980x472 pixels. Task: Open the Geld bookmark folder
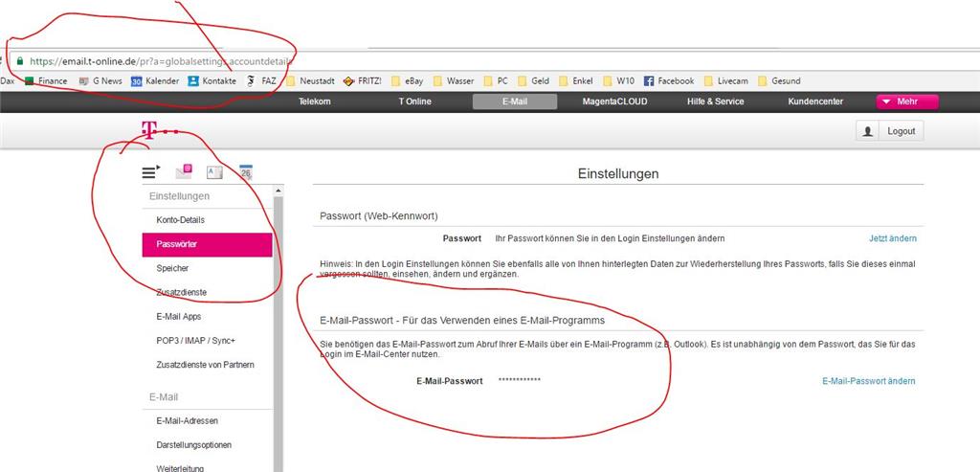click(534, 80)
